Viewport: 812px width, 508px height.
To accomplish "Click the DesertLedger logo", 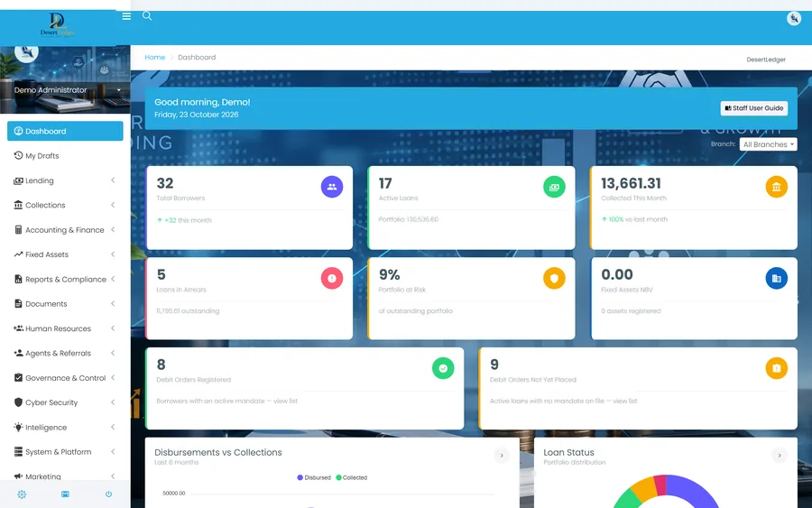I will 58,25.
